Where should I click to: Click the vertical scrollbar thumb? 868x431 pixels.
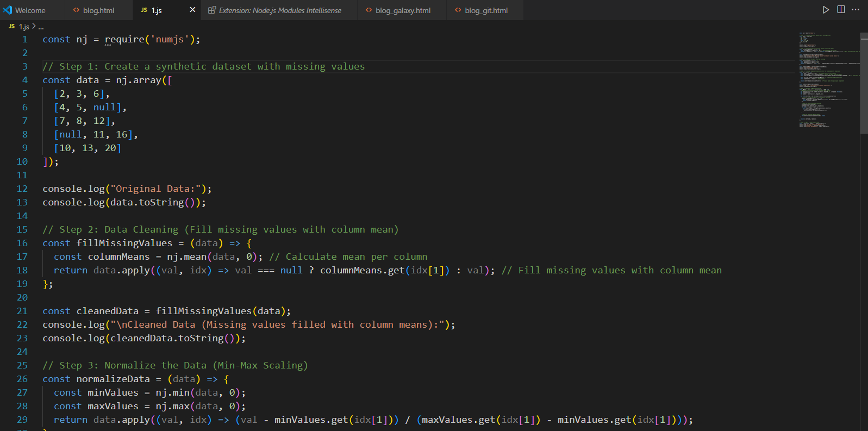[x=864, y=83]
